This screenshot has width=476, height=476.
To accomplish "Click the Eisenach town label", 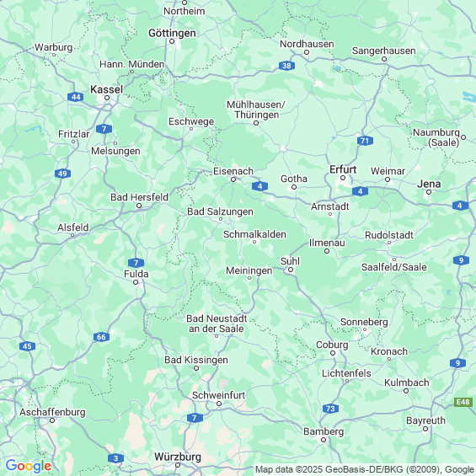I will 233,171.
